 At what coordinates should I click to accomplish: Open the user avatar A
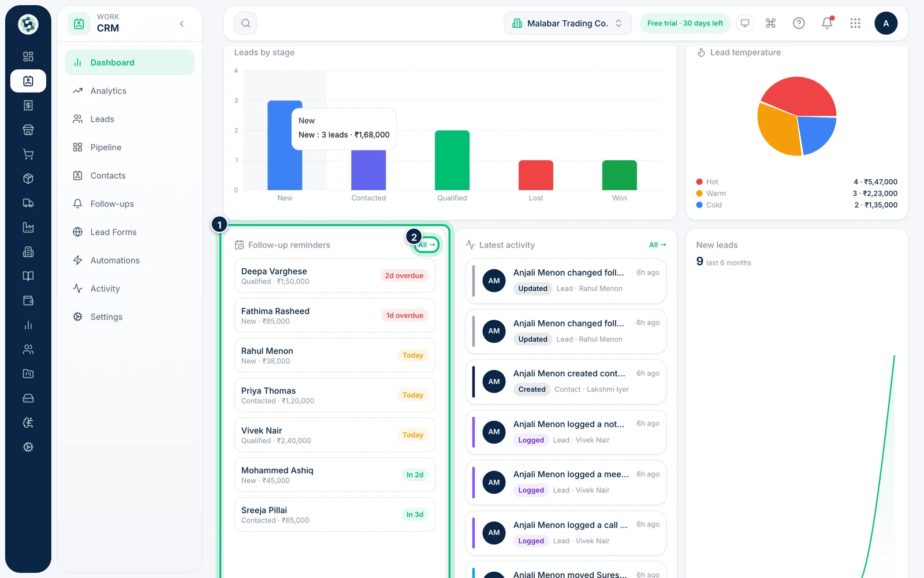pos(886,23)
